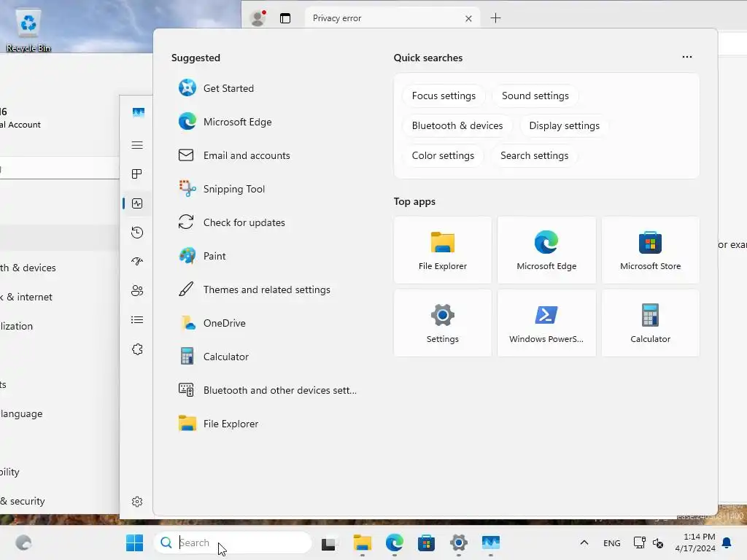747x560 pixels.
Task: Open File Explorer tile in Top apps
Action: click(x=443, y=250)
